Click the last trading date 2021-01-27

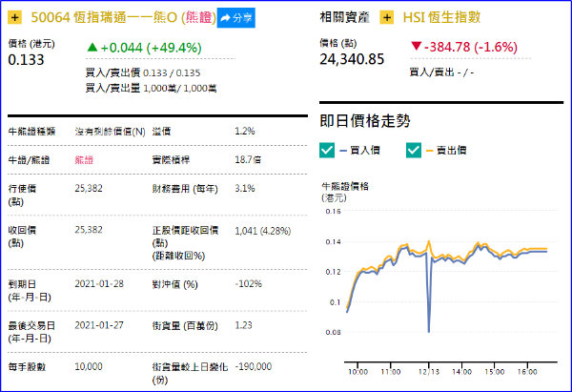click(x=99, y=325)
